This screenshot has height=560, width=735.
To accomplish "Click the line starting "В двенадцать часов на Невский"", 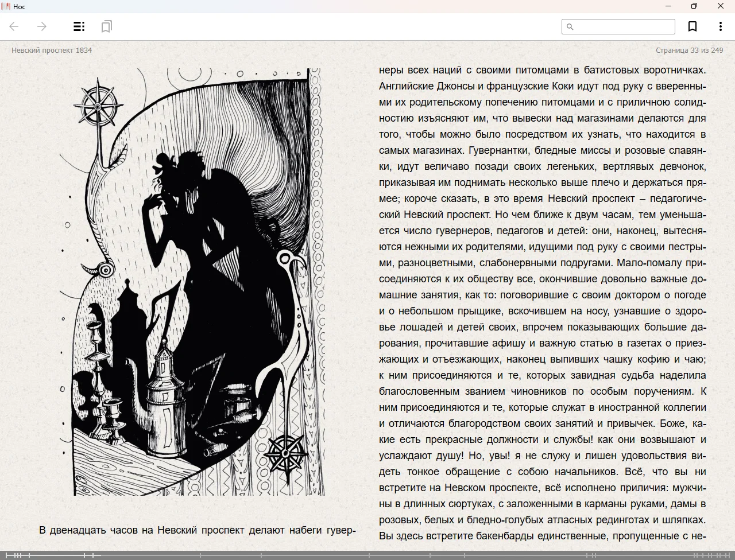I will 198,530.
